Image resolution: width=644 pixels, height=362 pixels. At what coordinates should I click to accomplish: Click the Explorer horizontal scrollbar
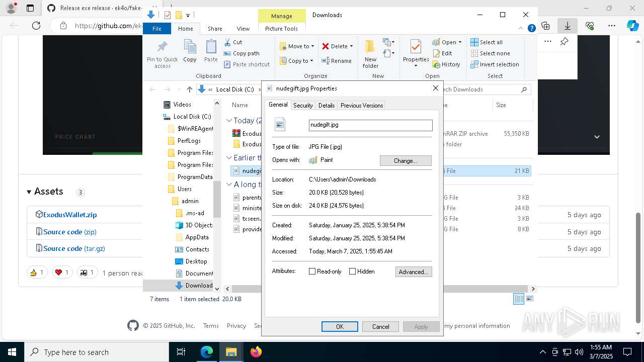tap(380, 289)
